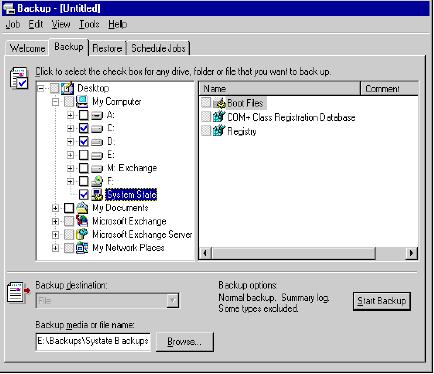Screen dimensions: 434x374
Task: Switch to the Restore tab
Action: (x=107, y=48)
